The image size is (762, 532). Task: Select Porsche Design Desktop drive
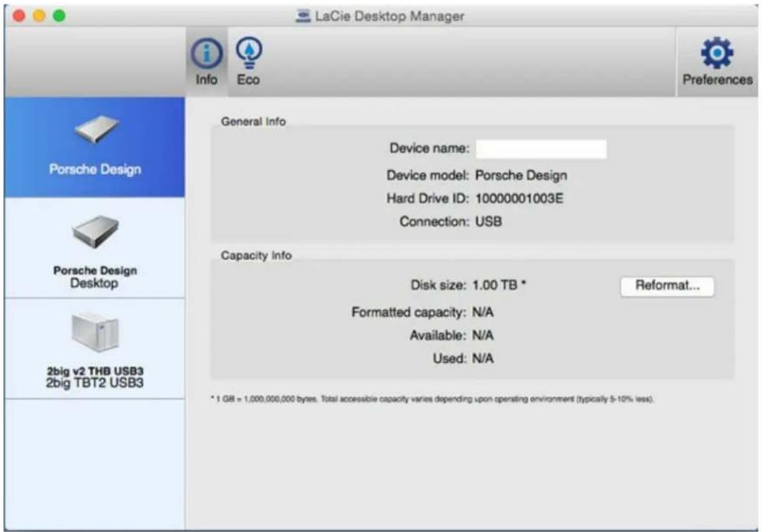[95, 248]
